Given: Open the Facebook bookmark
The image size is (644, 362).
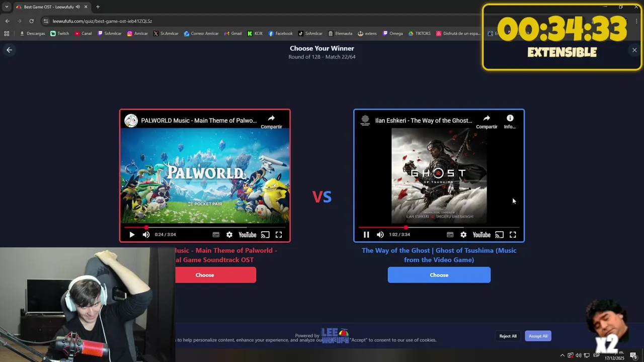Looking at the screenshot, I should 280,34.
